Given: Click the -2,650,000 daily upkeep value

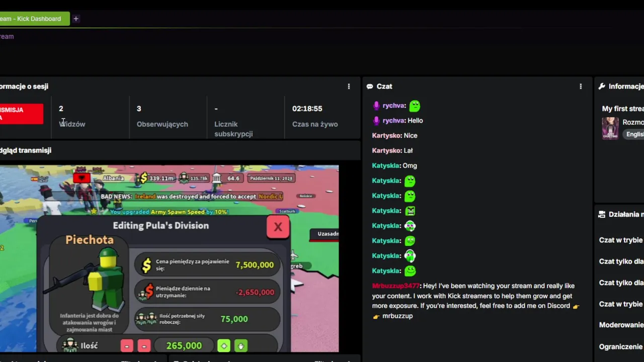Looking at the screenshot, I should pos(255,292).
